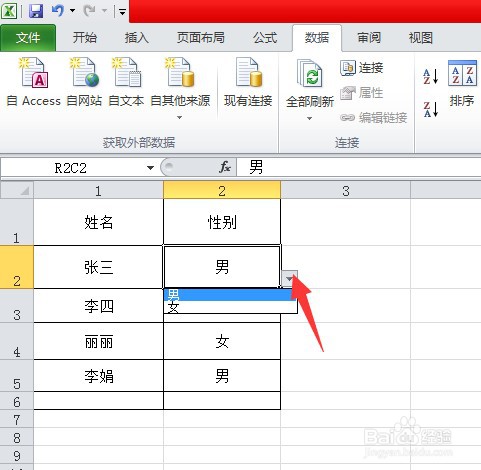Save the workbook with floppy icon
The image size is (481, 470).
pyautogui.click(x=36, y=11)
